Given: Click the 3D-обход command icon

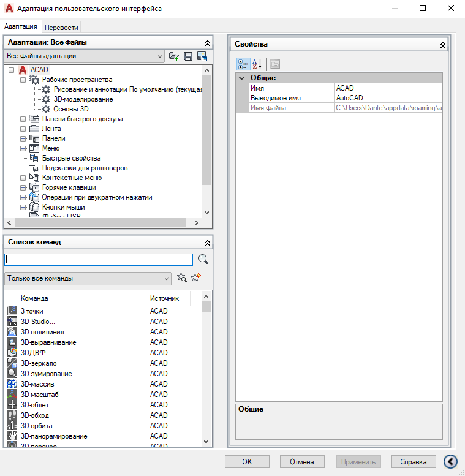Looking at the screenshot, I should 12,415.
